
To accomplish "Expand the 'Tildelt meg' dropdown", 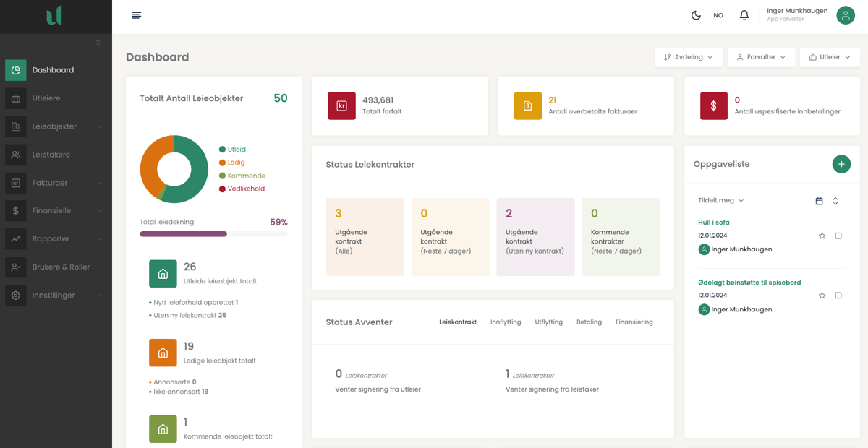I will [720, 201].
